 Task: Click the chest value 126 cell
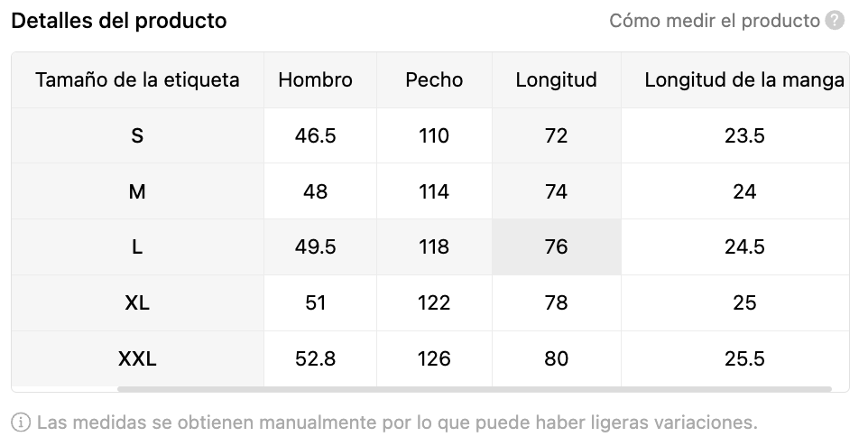[x=434, y=359]
